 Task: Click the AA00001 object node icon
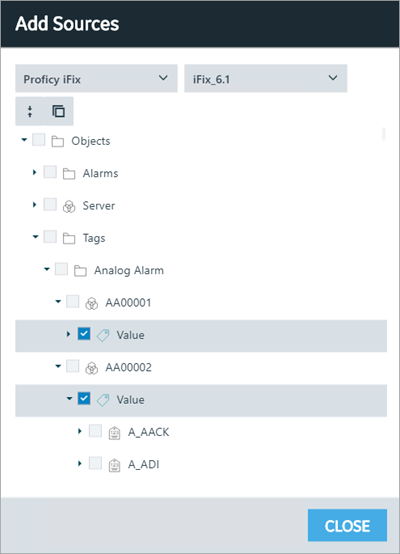coord(92,303)
